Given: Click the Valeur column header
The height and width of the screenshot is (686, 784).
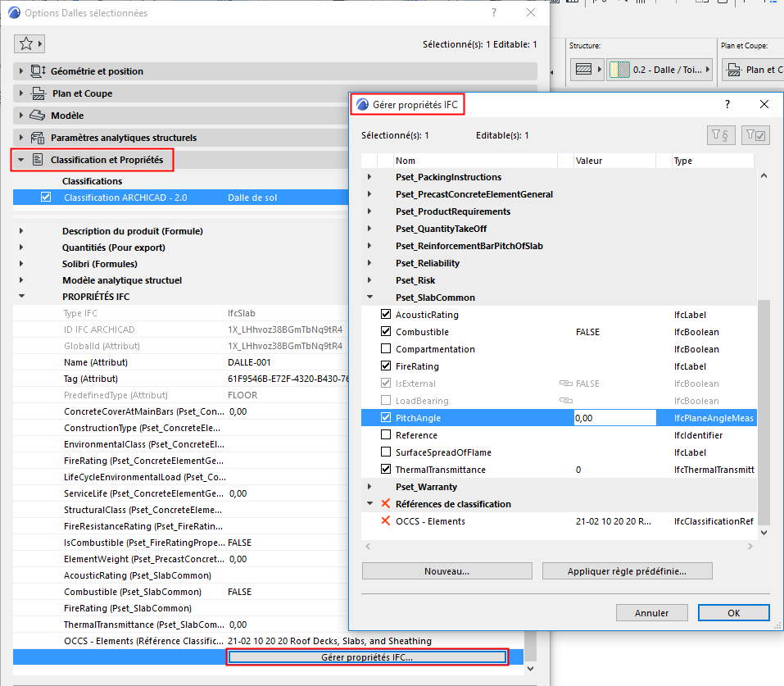Looking at the screenshot, I should (x=614, y=161).
